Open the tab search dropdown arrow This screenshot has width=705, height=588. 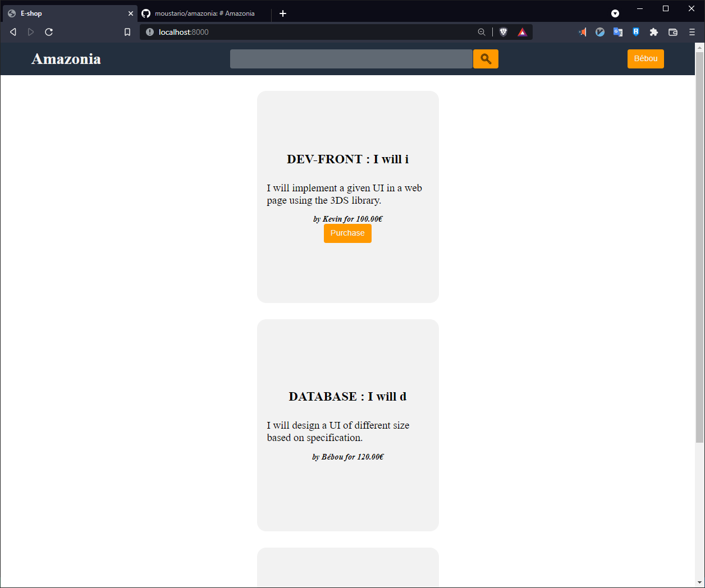[615, 13]
